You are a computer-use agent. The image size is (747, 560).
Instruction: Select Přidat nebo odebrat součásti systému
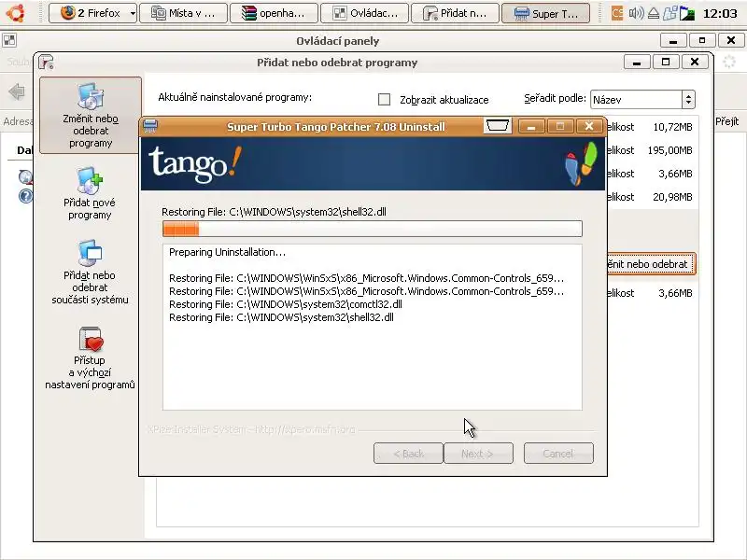[x=90, y=273]
